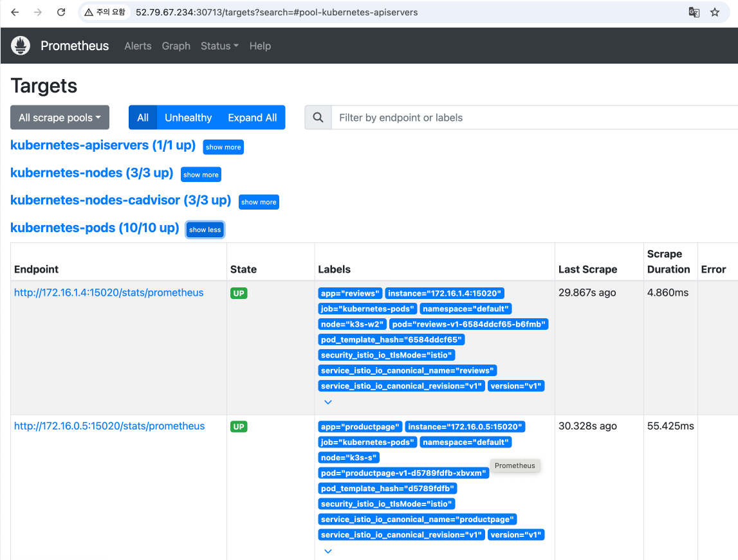Reload the page

click(61, 12)
